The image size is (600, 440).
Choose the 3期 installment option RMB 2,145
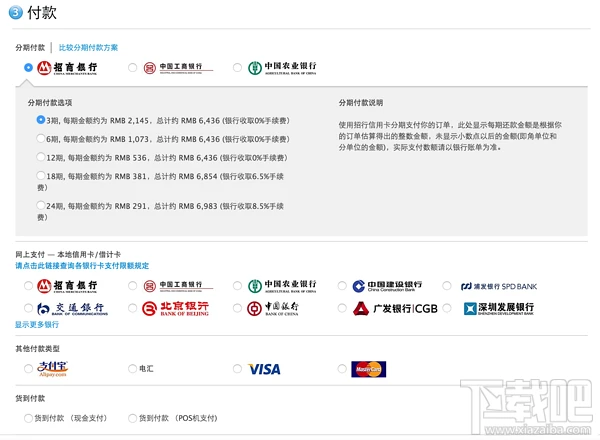pos(41,120)
